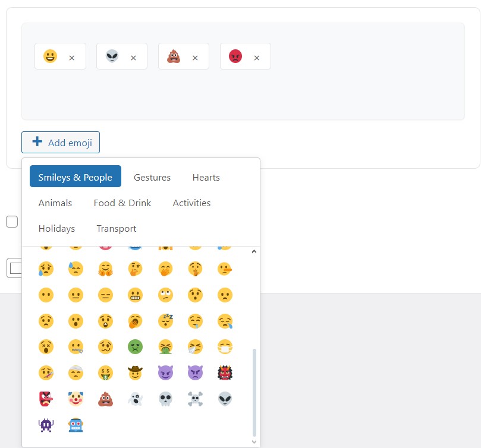
Task: Click the Add emoji button
Action: [61, 142]
